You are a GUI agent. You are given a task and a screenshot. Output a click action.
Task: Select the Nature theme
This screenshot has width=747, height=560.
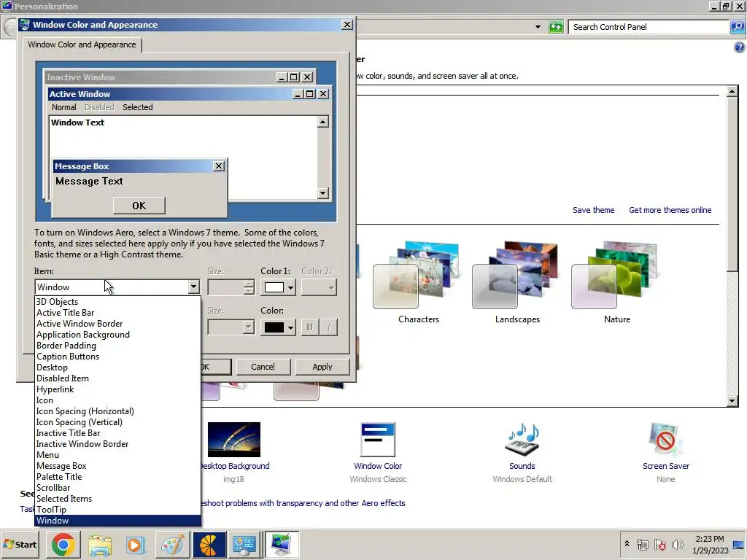point(616,282)
